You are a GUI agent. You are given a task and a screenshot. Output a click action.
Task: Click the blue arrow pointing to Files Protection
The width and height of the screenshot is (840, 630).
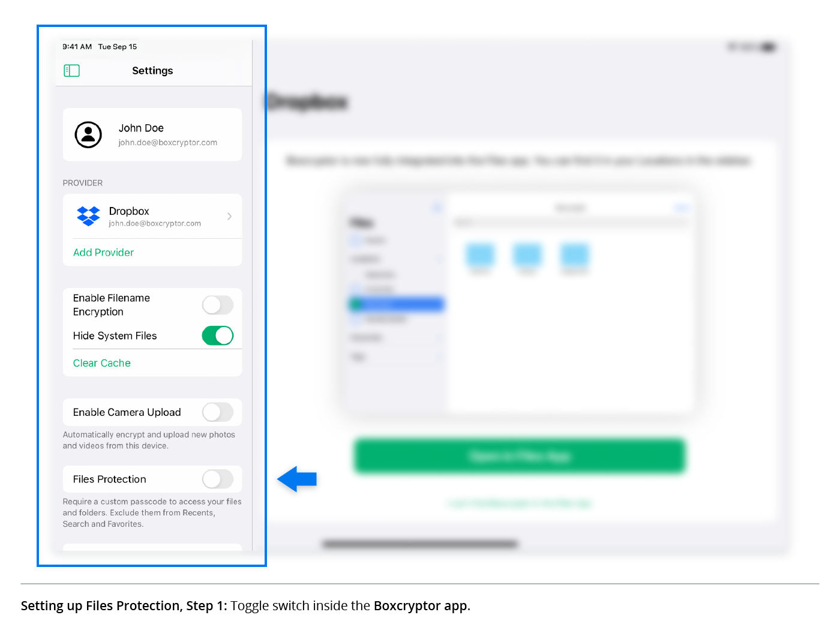[297, 479]
